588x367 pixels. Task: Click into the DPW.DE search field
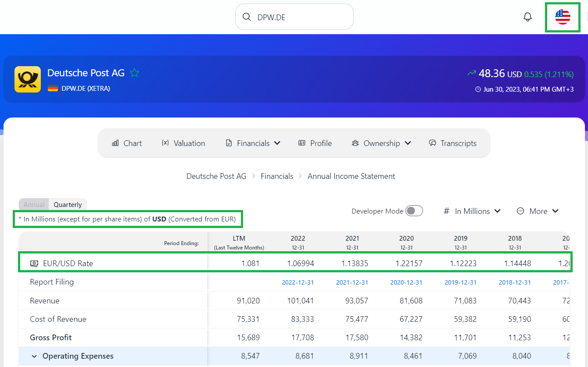point(294,17)
